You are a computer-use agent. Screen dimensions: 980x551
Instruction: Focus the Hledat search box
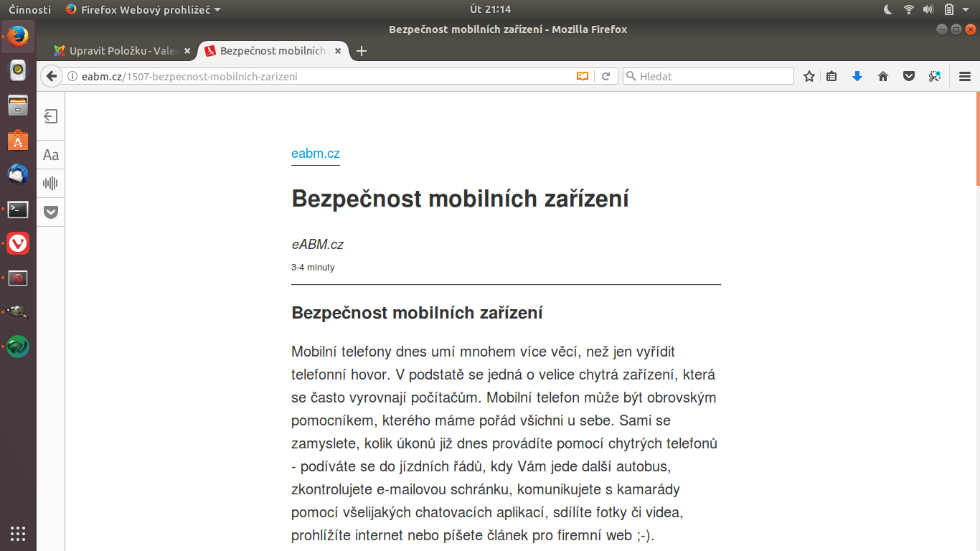click(708, 76)
